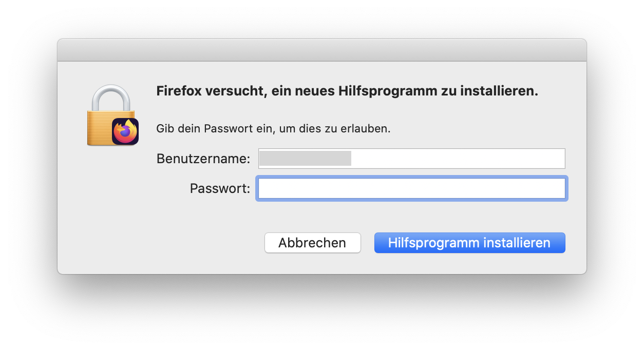Click the "Passwort:" label
644x350 pixels.
(x=220, y=188)
